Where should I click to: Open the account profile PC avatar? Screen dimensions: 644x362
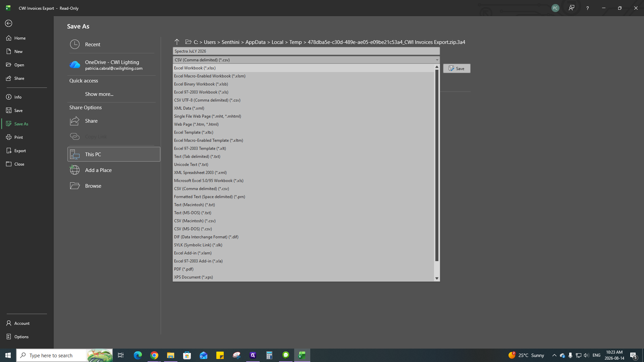pyautogui.click(x=555, y=8)
